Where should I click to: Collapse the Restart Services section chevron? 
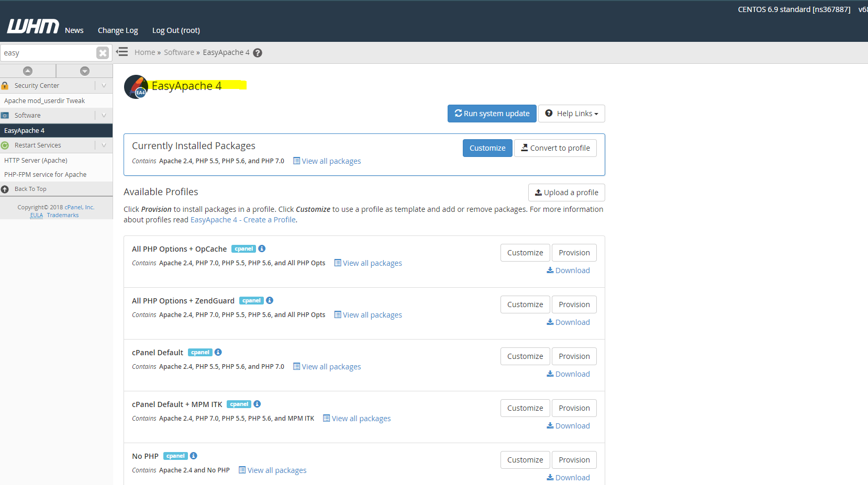(104, 145)
